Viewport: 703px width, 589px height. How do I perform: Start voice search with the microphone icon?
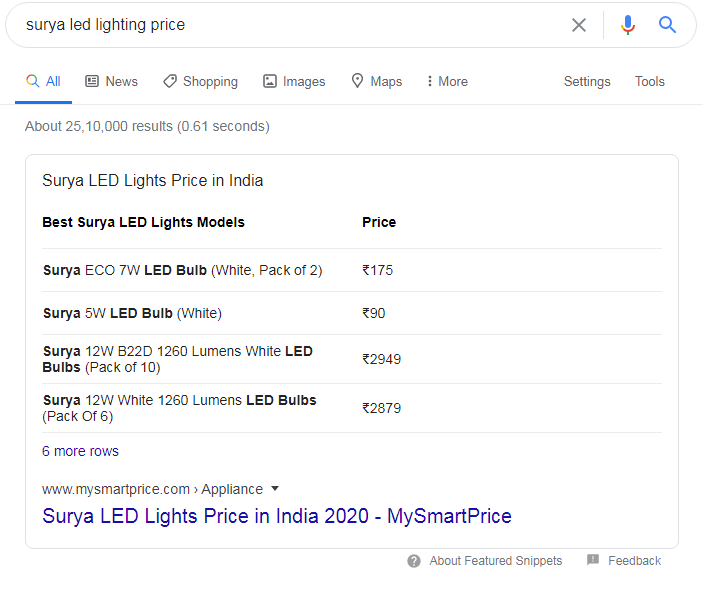tap(628, 25)
